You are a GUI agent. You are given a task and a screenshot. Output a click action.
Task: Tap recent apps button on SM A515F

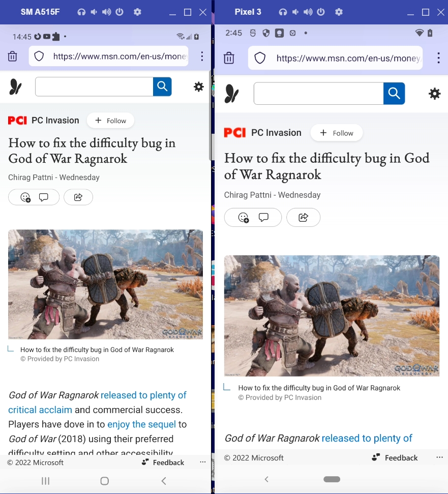point(46,481)
